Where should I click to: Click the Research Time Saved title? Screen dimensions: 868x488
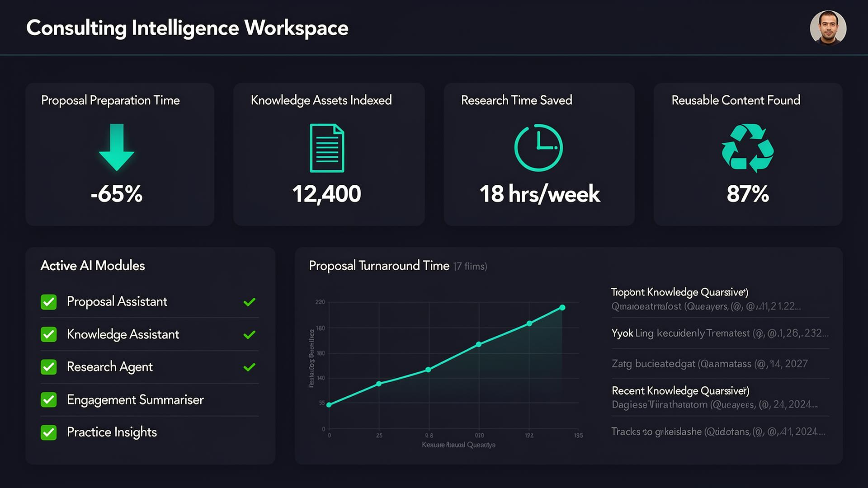(517, 100)
